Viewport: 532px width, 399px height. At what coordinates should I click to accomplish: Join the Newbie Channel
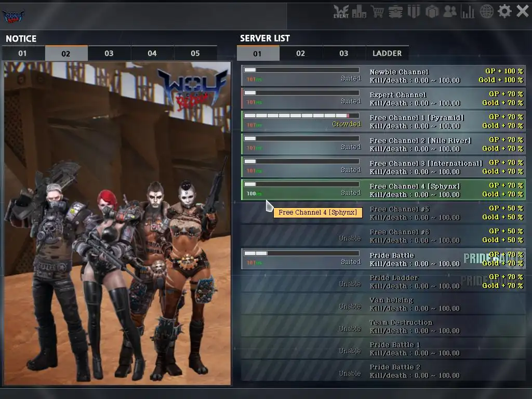click(383, 75)
